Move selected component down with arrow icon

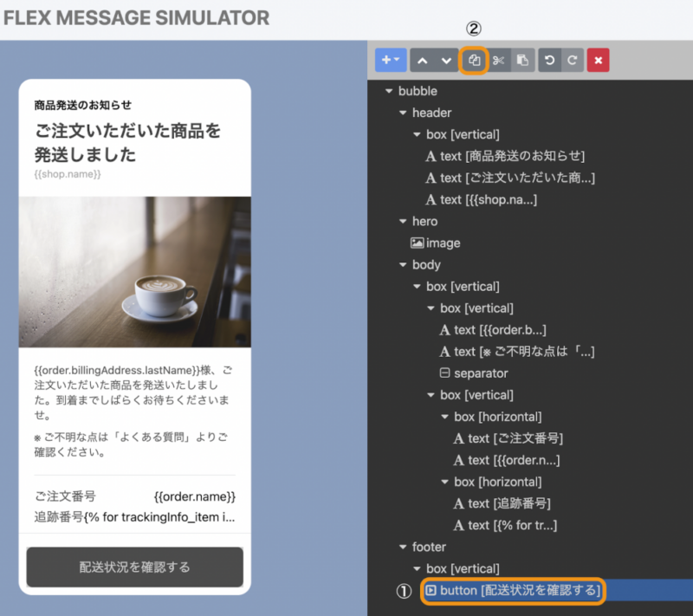coord(446,60)
